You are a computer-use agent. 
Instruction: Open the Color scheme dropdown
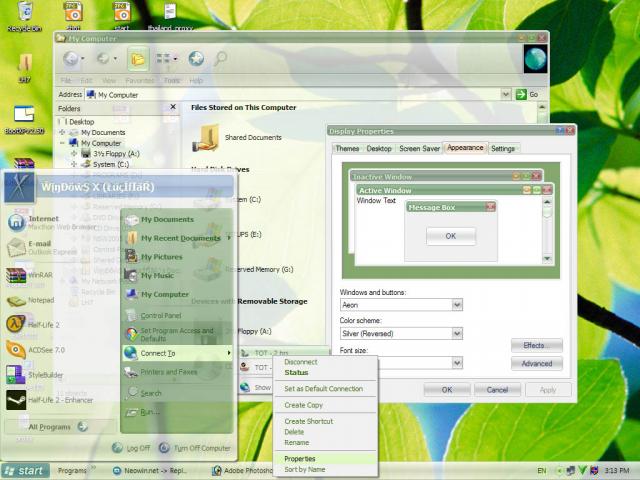tap(457, 333)
